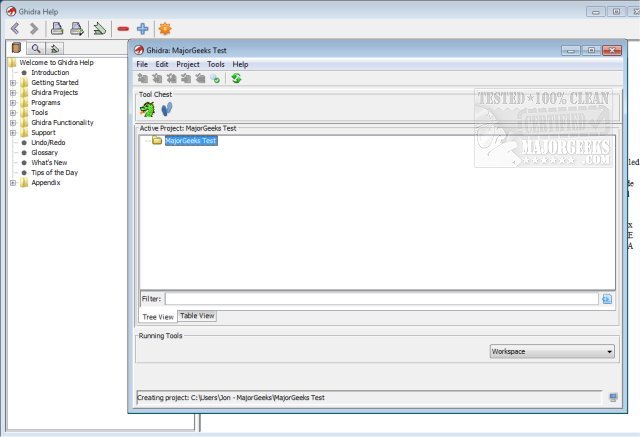Expand the Getting Started help node
Viewport: 640px width, 437px height.
13,82
